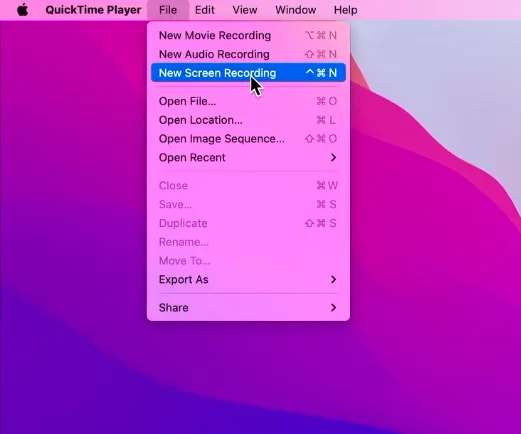
Task: Select Open Location... menu entry
Action: (248, 120)
